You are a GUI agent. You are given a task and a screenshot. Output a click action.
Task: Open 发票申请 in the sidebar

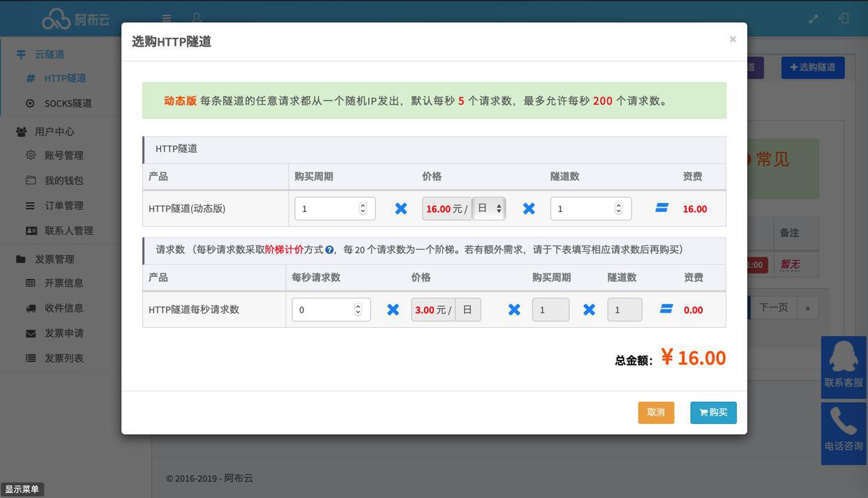[x=64, y=333]
